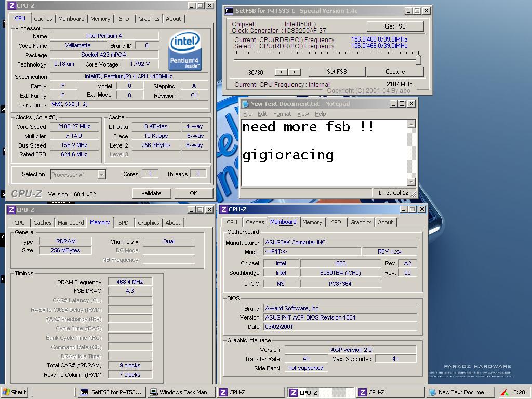Click Rated FSB value 624.6 MHz

click(x=74, y=154)
